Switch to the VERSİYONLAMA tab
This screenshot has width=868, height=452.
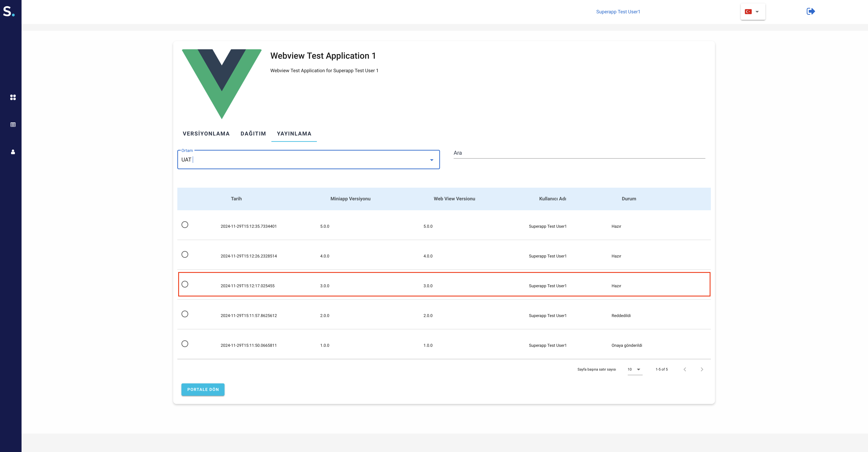pos(206,134)
